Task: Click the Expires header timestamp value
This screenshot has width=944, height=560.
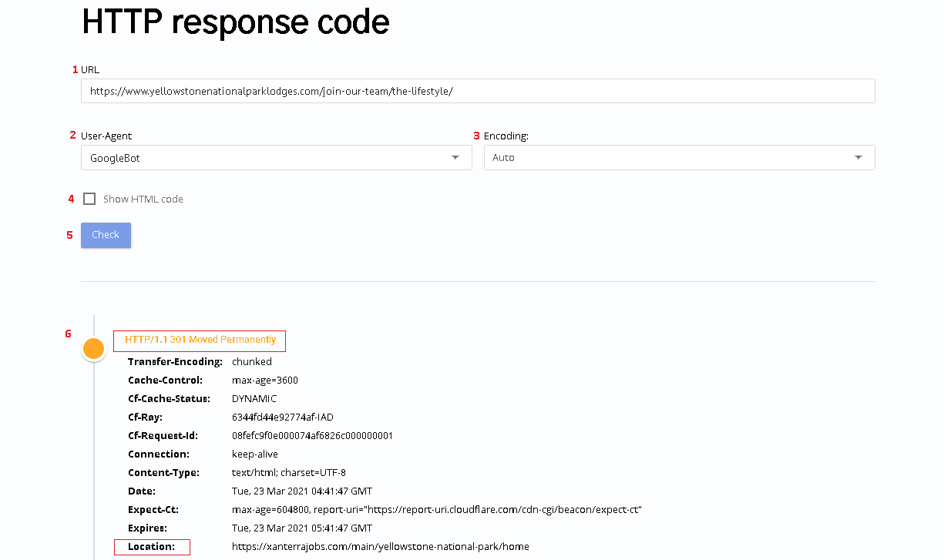Action: [x=301, y=528]
